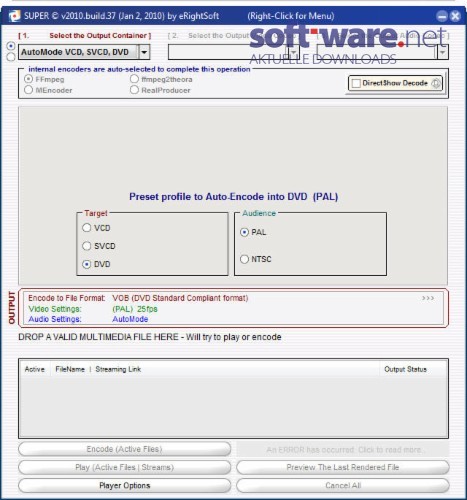Select the upper radio button left of container
Image resolution: width=467 pixels, height=500 pixels.
click(x=11, y=45)
